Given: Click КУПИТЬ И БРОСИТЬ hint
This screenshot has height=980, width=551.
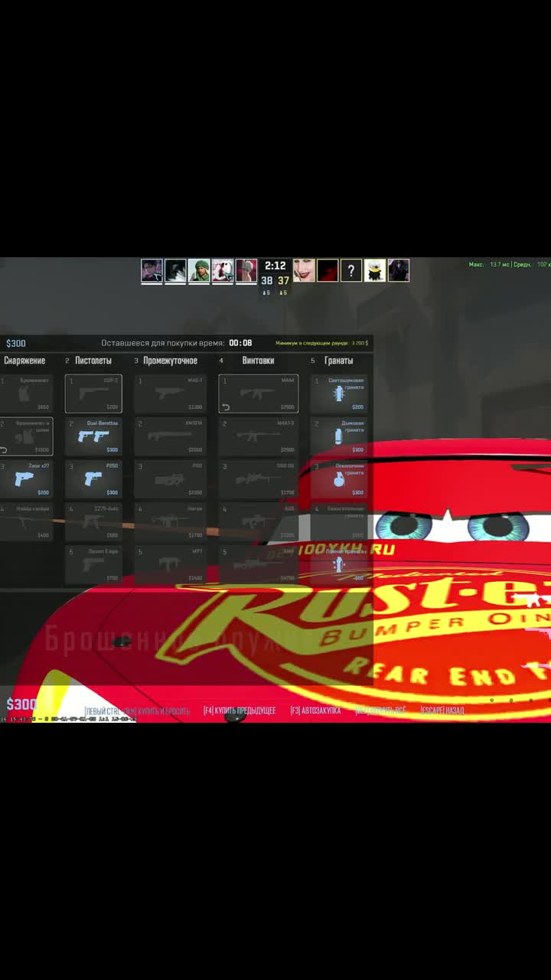Looking at the screenshot, I should coord(137,711).
